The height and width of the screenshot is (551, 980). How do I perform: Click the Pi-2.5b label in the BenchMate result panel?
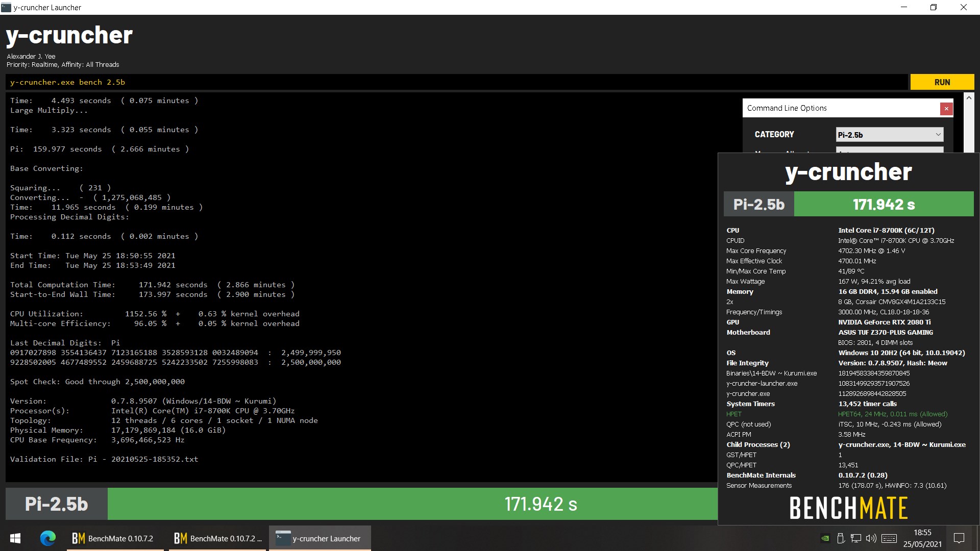[758, 204]
